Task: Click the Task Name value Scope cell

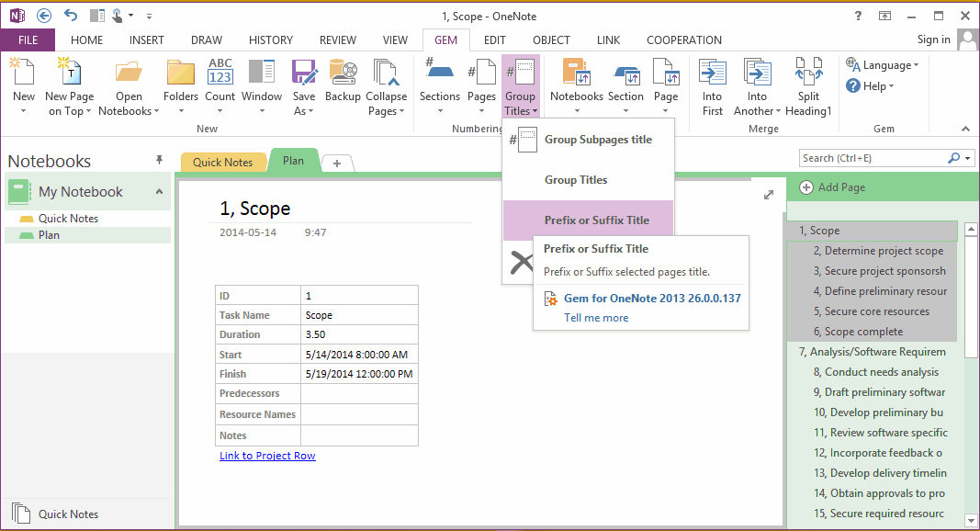Action: [359, 315]
